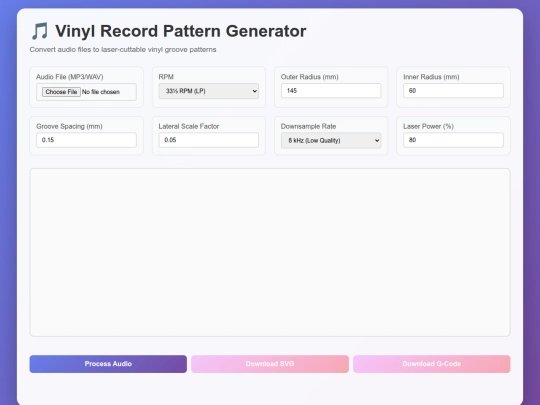The height and width of the screenshot is (405, 540).
Task: Click Download G-Code button
Action: (x=432, y=364)
